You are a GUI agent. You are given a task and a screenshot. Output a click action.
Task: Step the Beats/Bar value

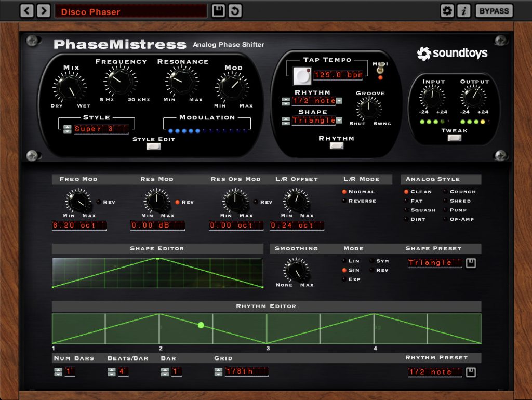pos(112,372)
